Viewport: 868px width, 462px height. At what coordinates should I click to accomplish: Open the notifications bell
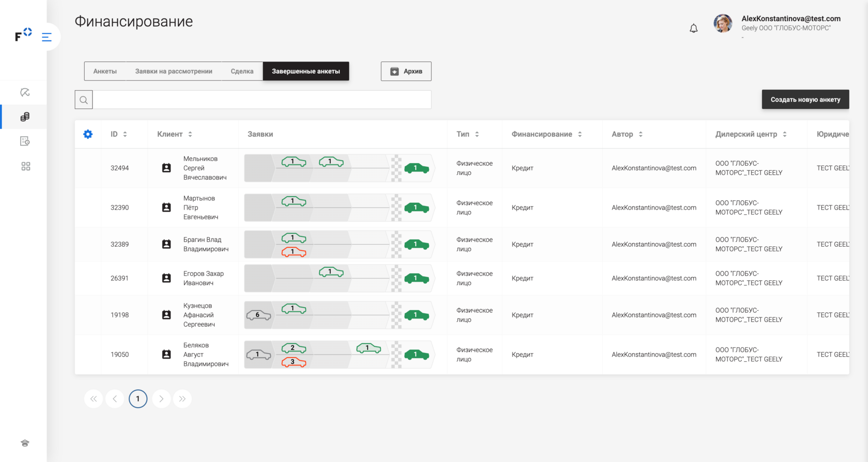coord(693,28)
